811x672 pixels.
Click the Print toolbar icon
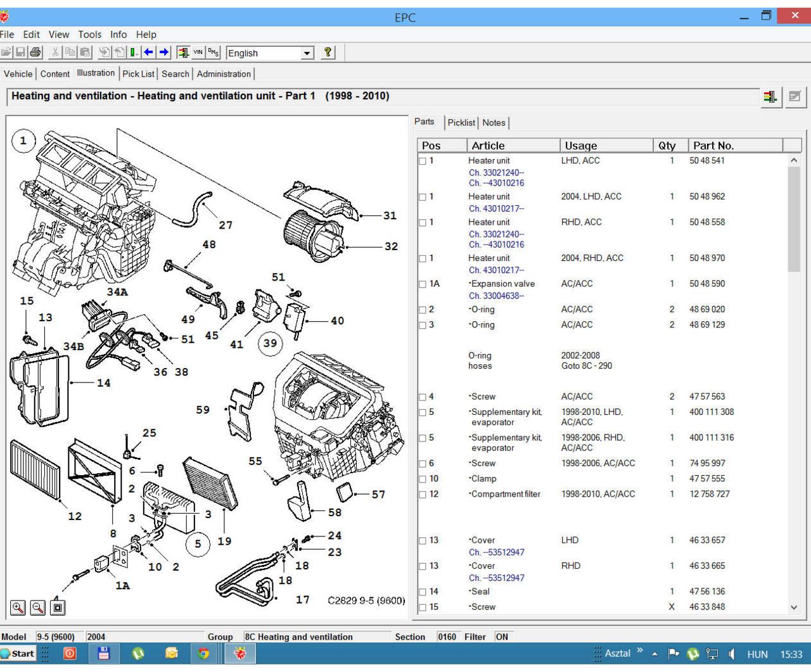pyautogui.click(x=35, y=53)
